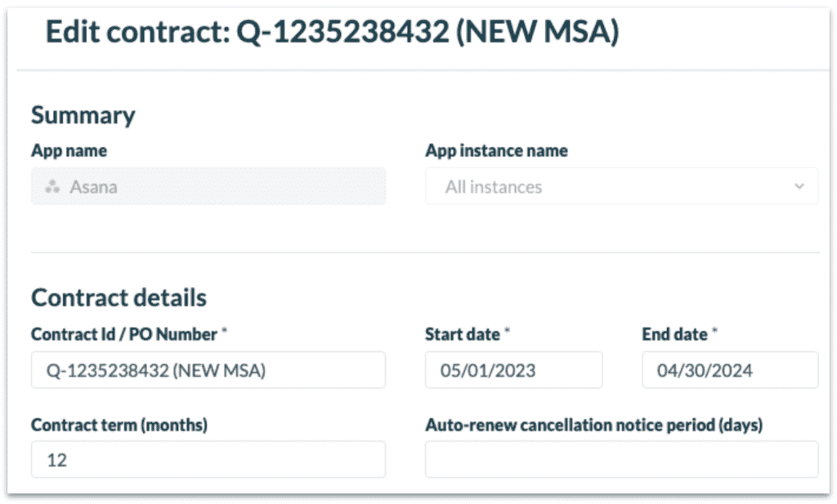837x504 pixels.
Task: Select the Start date field showing 05/01/2023
Action: pyautogui.click(x=513, y=369)
